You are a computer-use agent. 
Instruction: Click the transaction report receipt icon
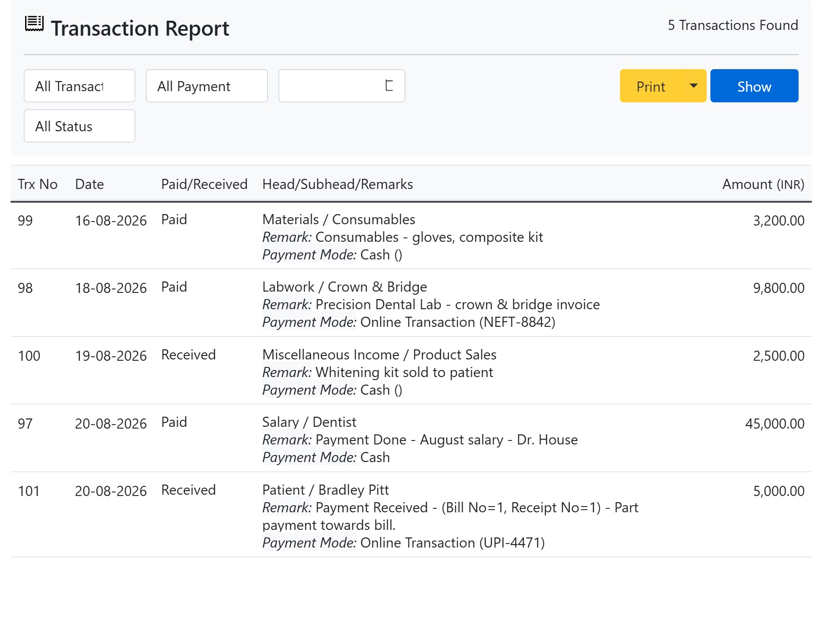[34, 24]
